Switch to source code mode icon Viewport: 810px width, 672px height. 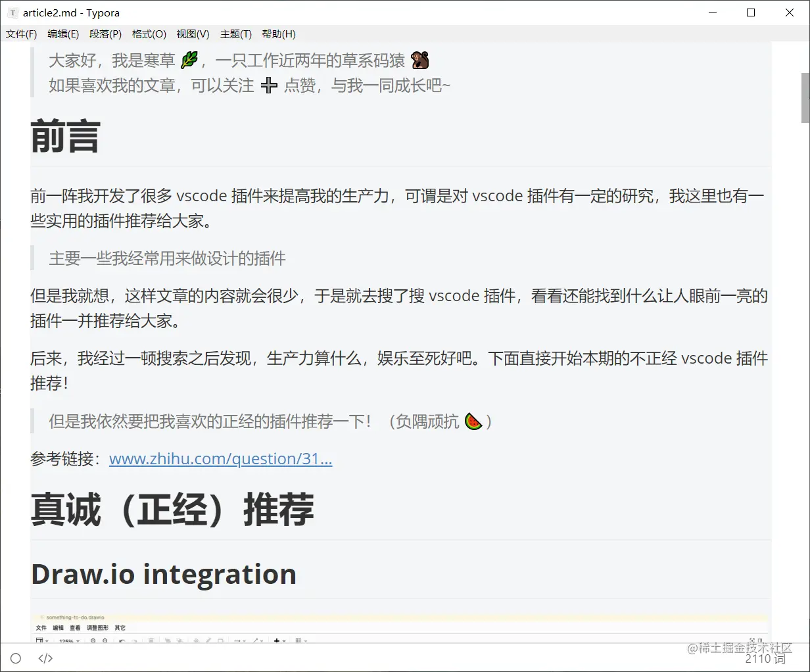coord(45,658)
